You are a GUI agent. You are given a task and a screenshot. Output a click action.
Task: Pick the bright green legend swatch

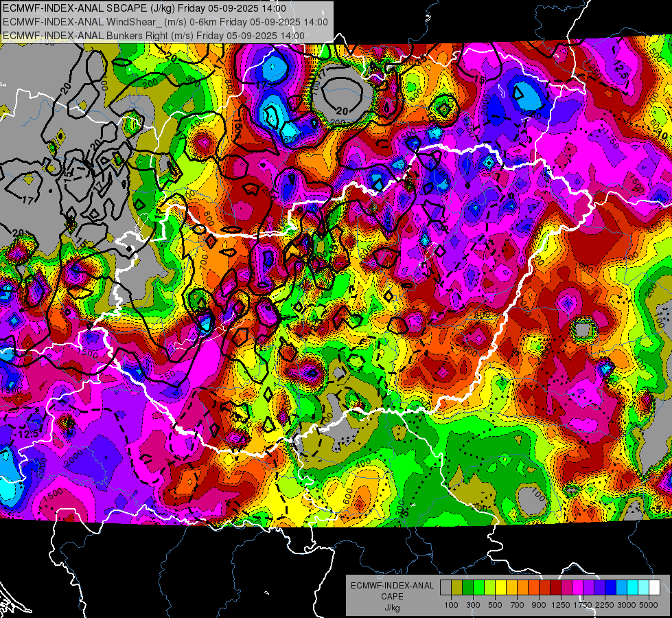[x=478, y=588]
